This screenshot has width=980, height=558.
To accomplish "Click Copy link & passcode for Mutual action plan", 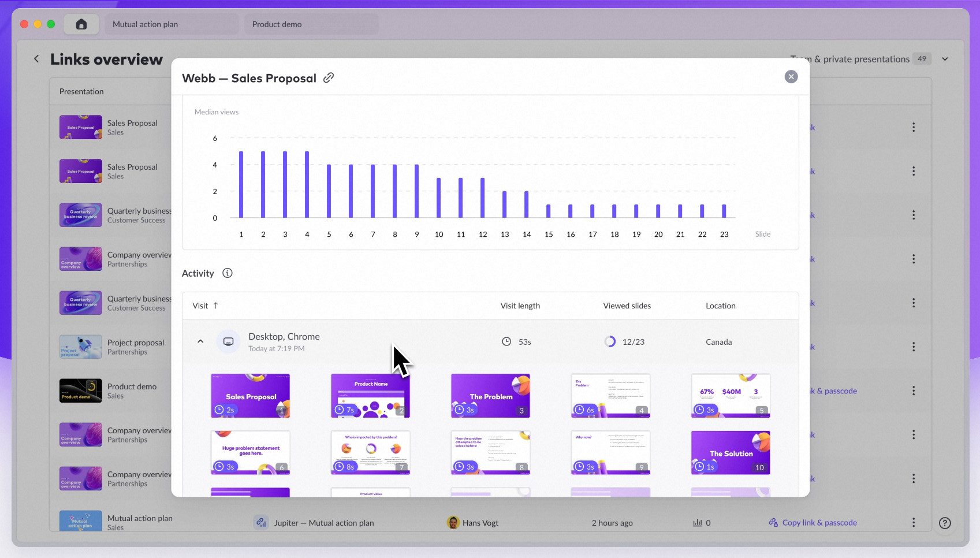I will [x=819, y=523].
